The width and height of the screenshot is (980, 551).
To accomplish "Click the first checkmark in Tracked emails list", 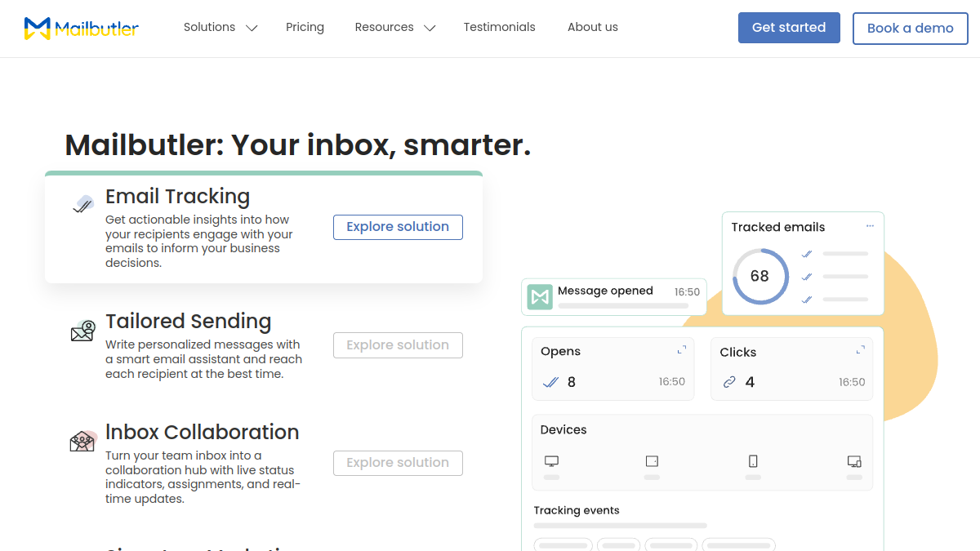I will coord(807,254).
